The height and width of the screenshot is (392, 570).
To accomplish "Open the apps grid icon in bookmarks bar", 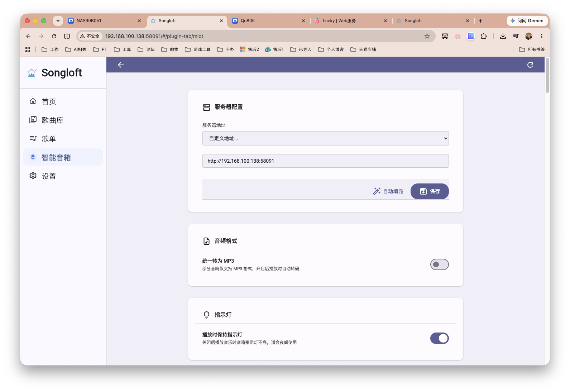I will click(x=27, y=49).
